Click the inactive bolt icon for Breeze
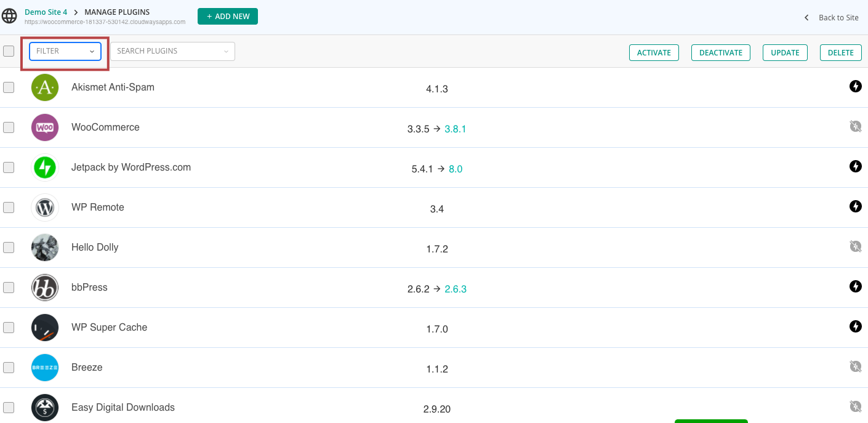This screenshot has width=868, height=423. coord(856,366)
